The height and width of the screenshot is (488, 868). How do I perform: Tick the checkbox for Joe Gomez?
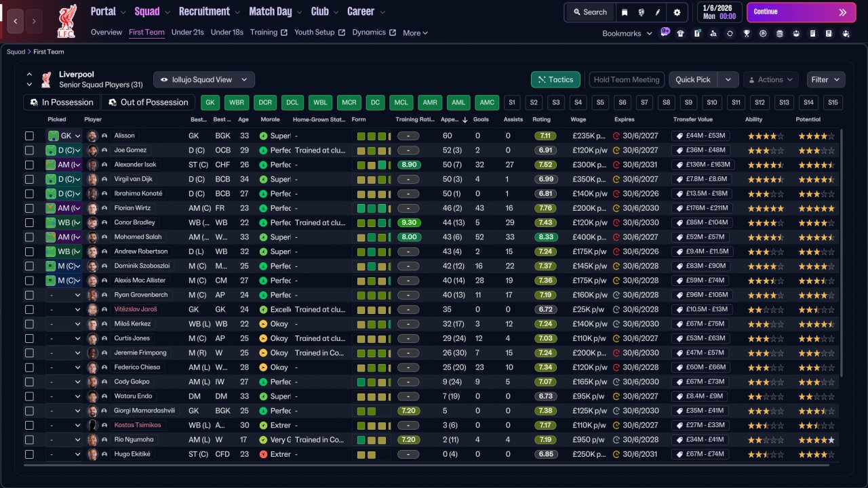tap(29, 150)
